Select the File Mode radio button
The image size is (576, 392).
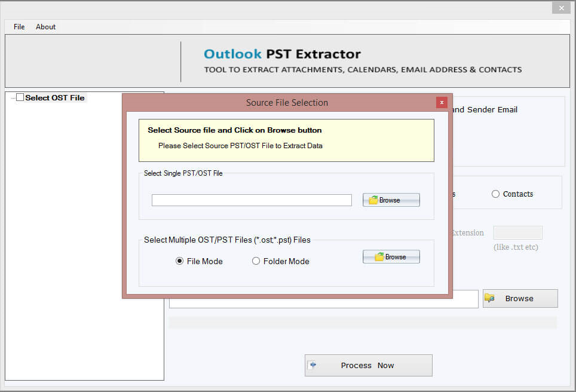click(179, 261)
